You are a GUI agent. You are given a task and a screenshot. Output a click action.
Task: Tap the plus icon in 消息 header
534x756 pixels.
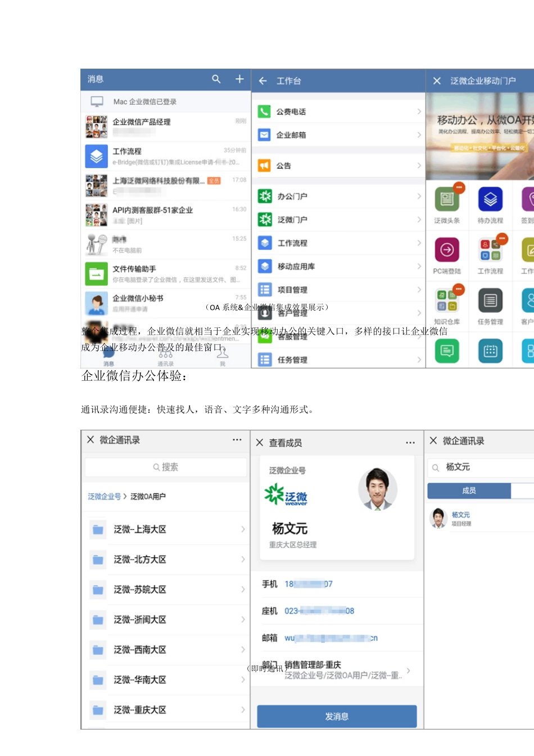click(x=239, y=79)
